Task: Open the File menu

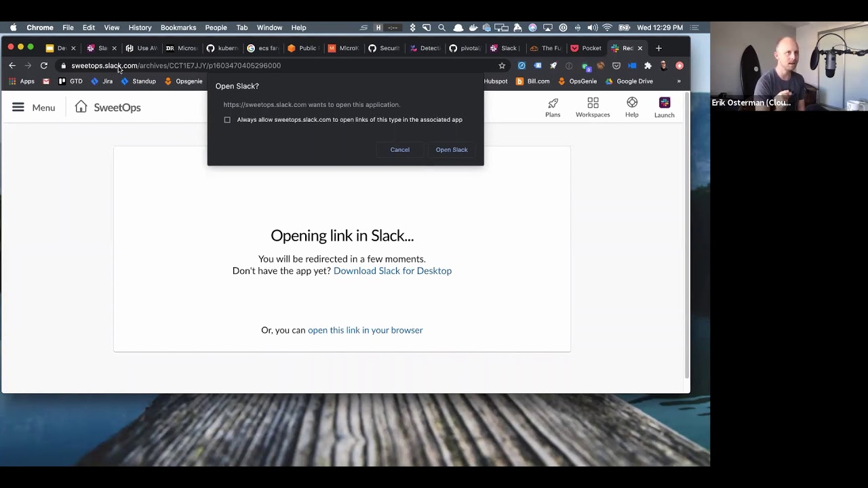Action: [x=68, y=28]
